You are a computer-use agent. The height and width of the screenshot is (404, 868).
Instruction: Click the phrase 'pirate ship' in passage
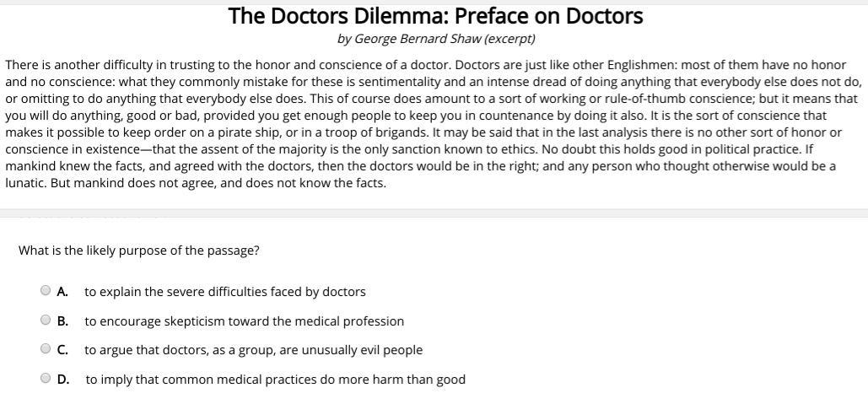[x=220, y=132]
